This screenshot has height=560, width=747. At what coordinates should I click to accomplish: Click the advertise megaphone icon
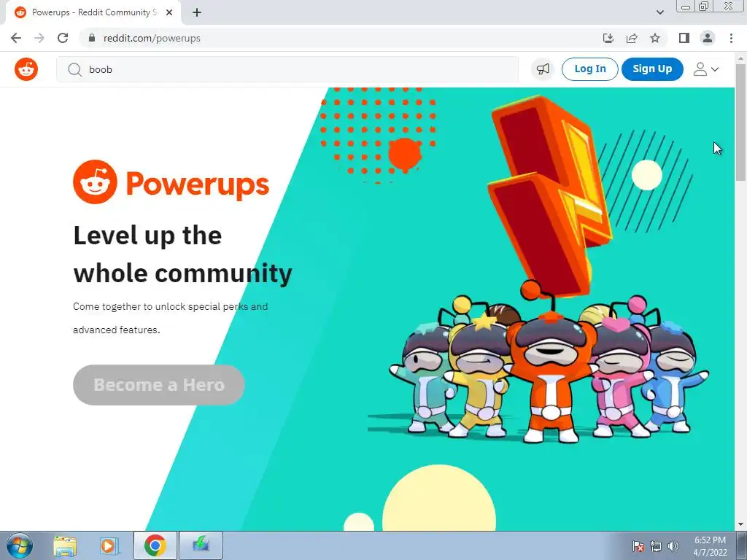543,69
